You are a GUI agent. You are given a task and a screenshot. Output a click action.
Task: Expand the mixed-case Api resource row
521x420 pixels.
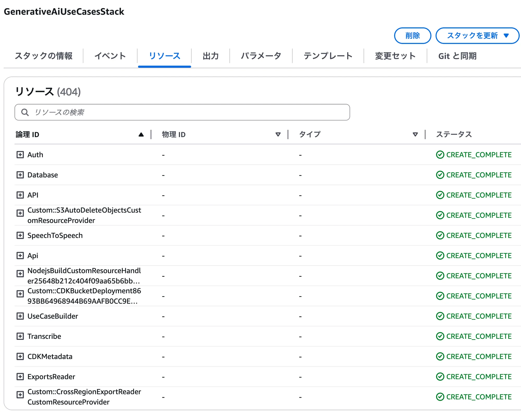pos(20,256)
